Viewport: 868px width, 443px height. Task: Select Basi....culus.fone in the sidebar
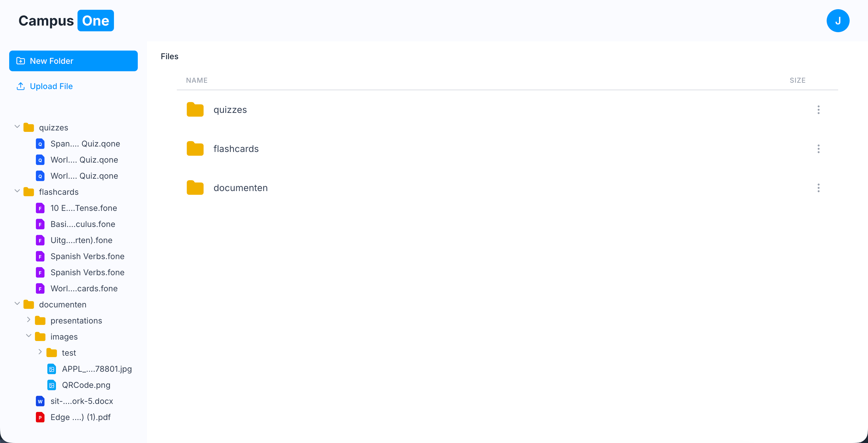pyautogui.click(x=83, y=224)
